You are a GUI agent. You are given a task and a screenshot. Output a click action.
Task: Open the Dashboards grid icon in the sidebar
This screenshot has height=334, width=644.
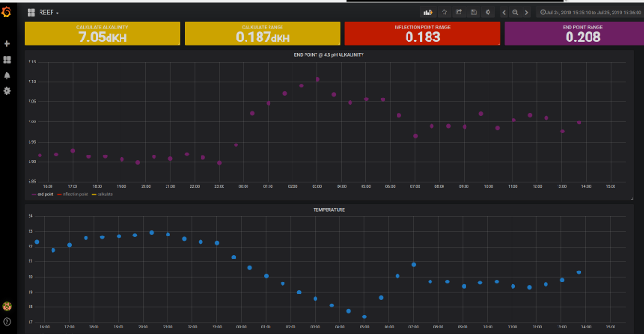pyautogui.click(x=7, y=60)
